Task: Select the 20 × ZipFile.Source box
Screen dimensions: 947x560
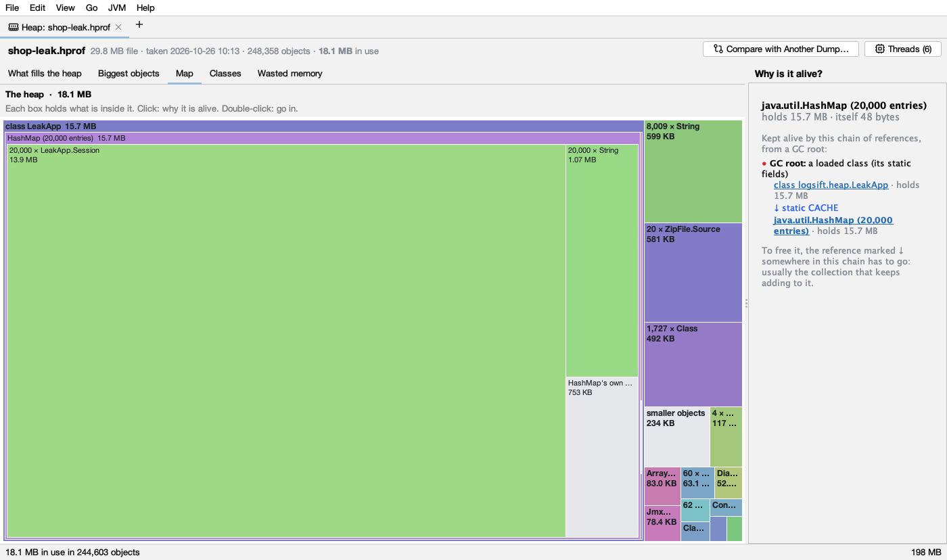Action: click(x=693, y=273)
